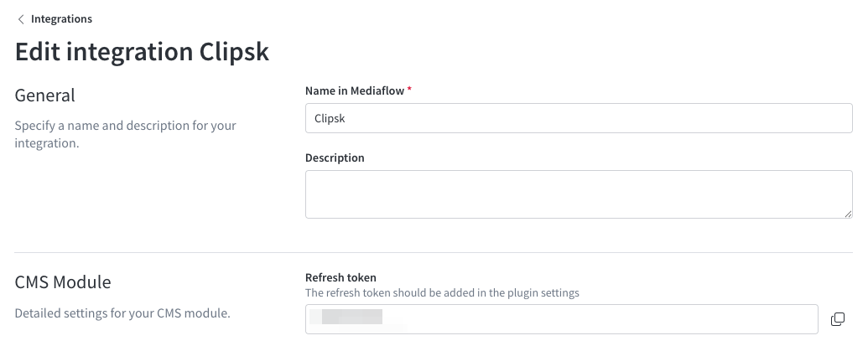Image resolution: width=868 pixels, height=346 pixels.
Task: Click inside the Description text area
Action: [x=579, y=194]
